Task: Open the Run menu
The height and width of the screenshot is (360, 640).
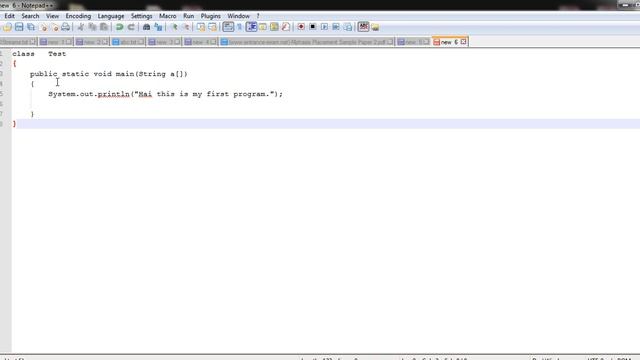Action: [189, 16]
